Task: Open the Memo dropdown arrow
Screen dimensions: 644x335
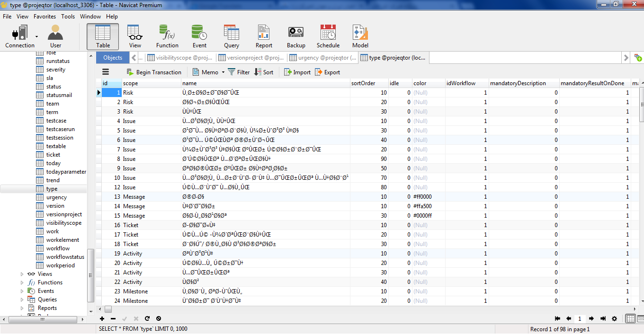Action: tap(223, 72)
